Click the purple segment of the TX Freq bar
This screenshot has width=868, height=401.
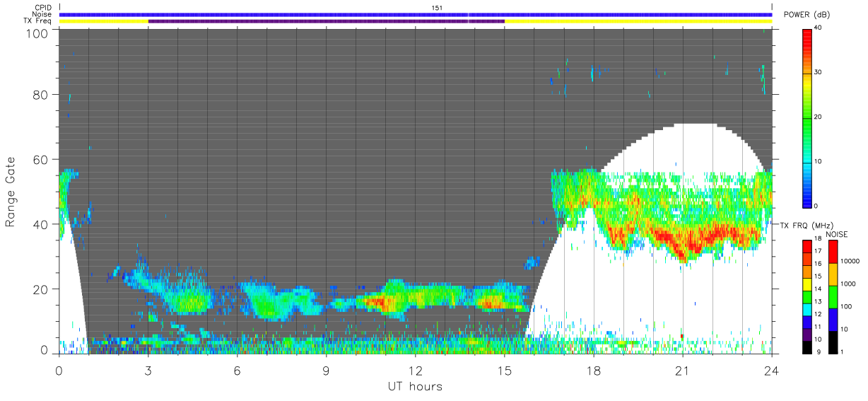click(326, 21)
